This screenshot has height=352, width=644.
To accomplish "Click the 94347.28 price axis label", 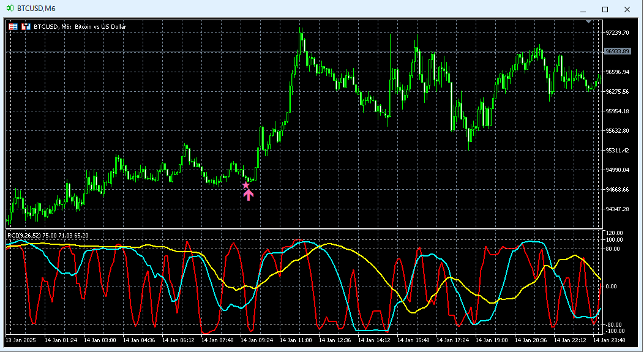I will tap(617, 209).
